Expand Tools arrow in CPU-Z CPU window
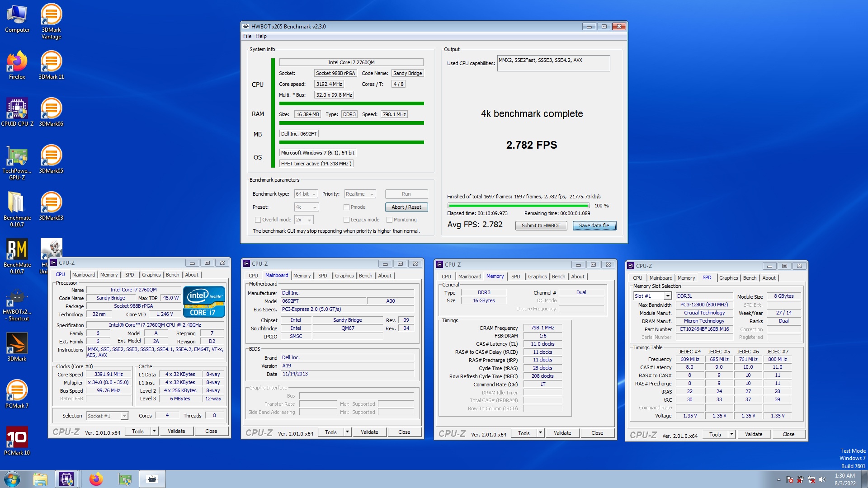This screenshot has height=488, width=868. click(x=154, y=431)
